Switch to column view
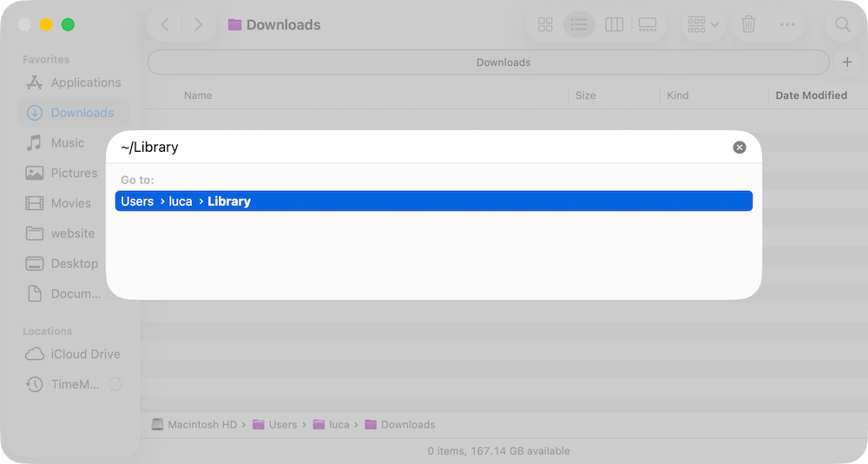 (614, 24)
